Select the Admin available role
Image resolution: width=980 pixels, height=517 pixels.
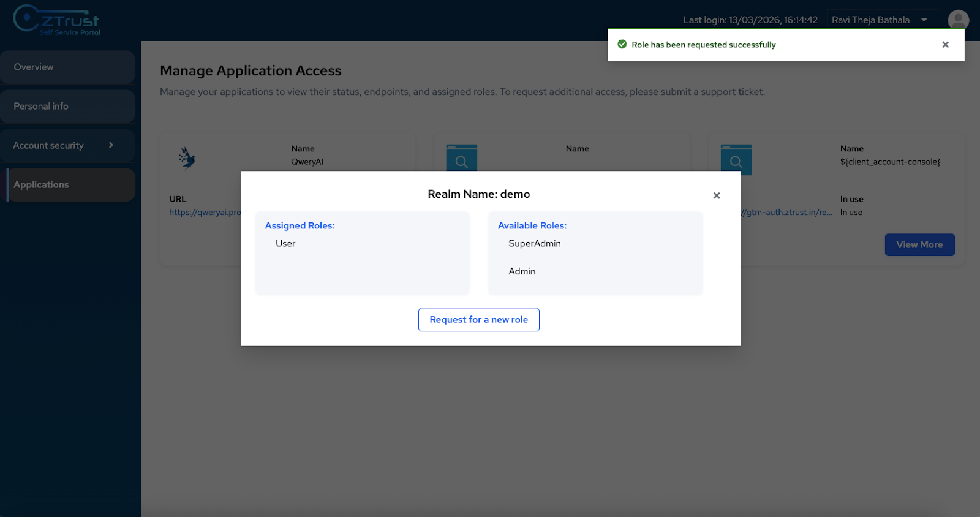[522, 271]
